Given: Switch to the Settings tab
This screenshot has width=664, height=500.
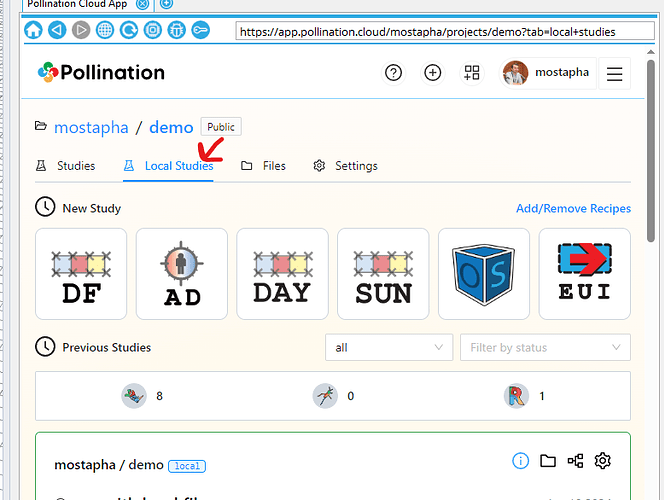Looking at the screenshot, I should pos(346,166).
